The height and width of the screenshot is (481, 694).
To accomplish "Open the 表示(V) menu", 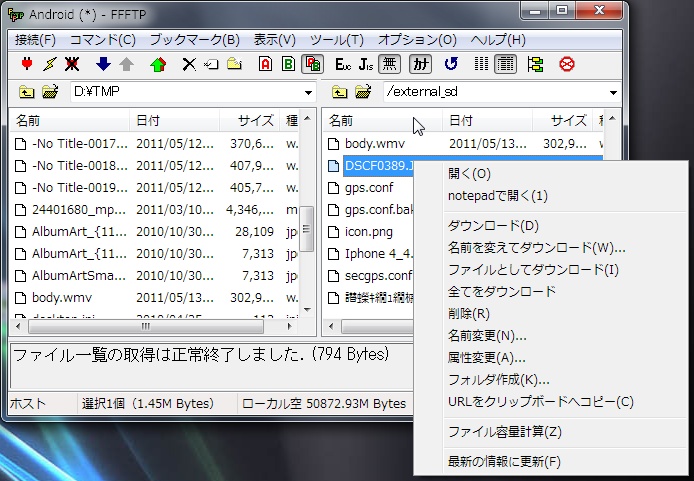I will coord(274,40).
